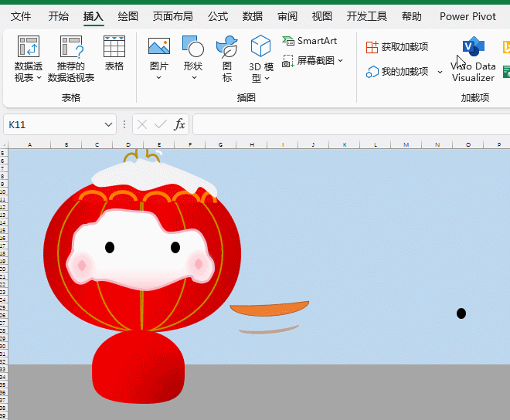Viewport: 510px width, 420px height.
Task: Select the right black eye oval
Action: (x=175, y=247)
